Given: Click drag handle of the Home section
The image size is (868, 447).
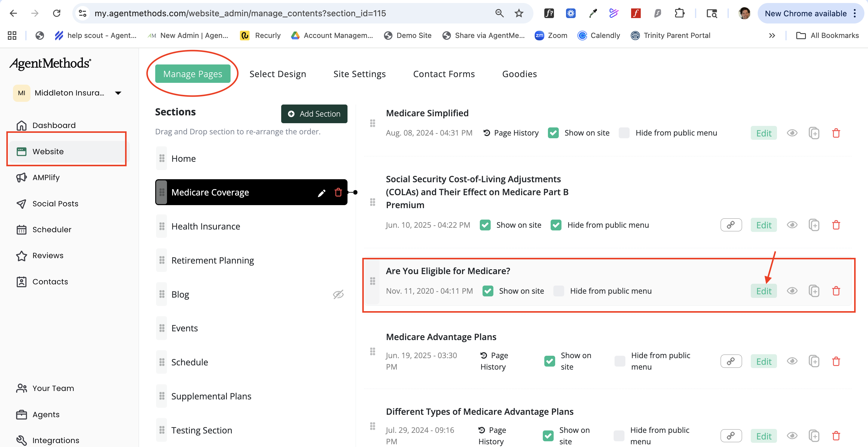Looking at the screenshot, I should click(162, 158).
